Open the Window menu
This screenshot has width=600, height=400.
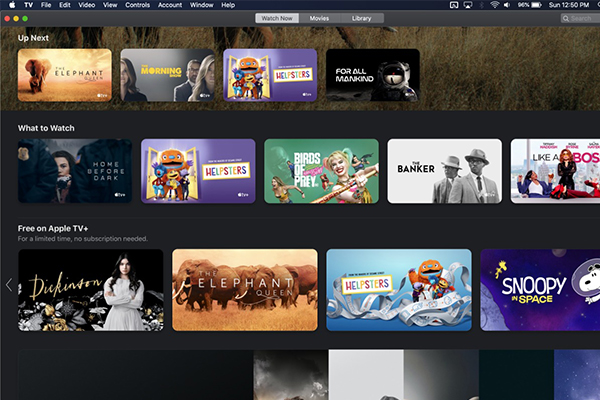click(201, 5)
